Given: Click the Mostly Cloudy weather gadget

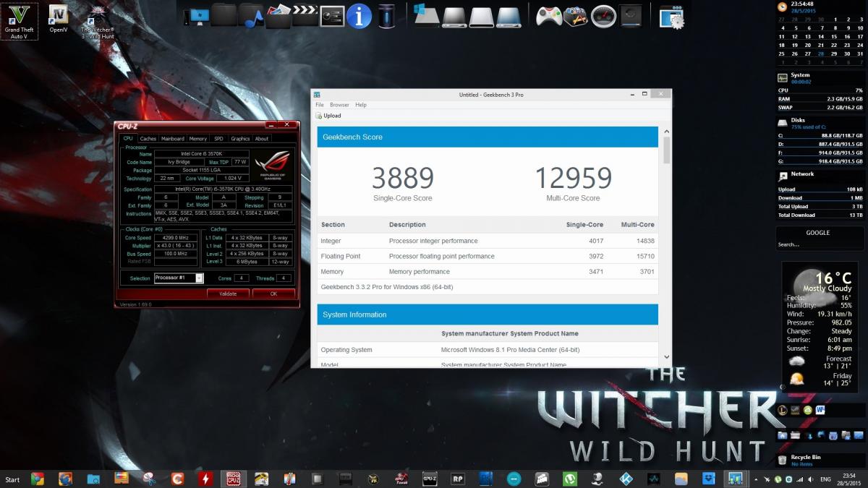Looking at the screenshot, I should click(818, 327).
